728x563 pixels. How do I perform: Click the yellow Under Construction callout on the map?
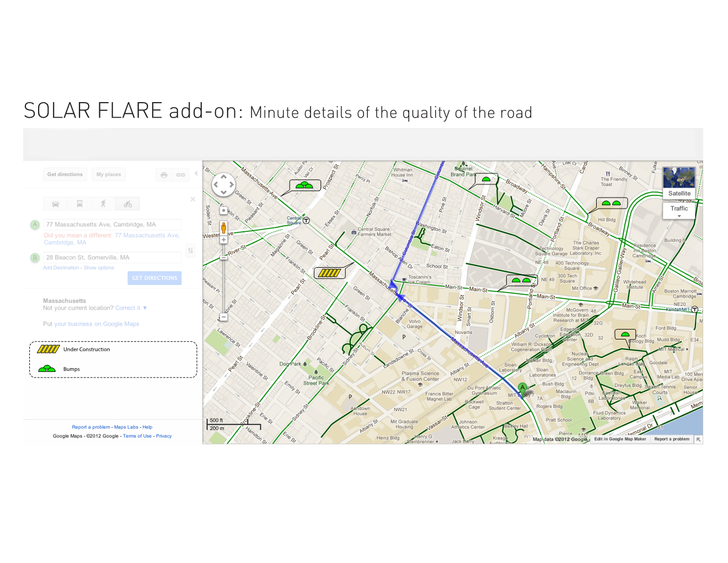point(329,273)
